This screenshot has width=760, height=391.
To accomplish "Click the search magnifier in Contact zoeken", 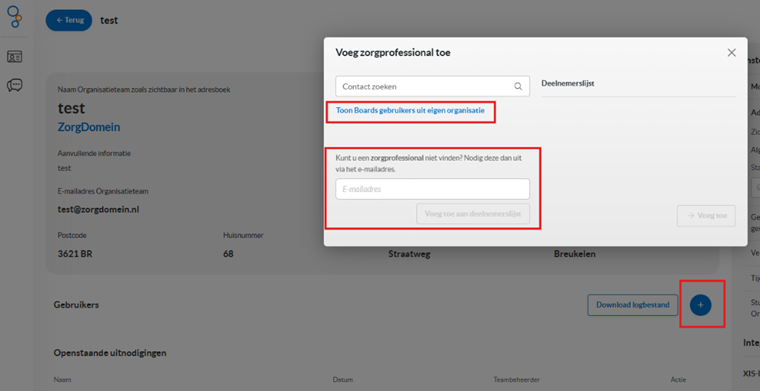I will 518,87.
